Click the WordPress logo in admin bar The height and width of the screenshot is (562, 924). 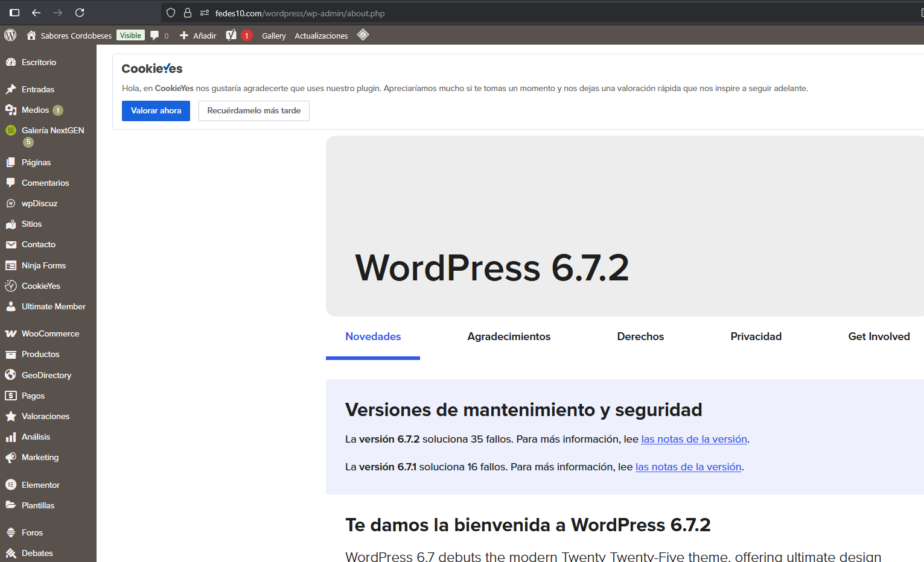(x=10, y=35)
